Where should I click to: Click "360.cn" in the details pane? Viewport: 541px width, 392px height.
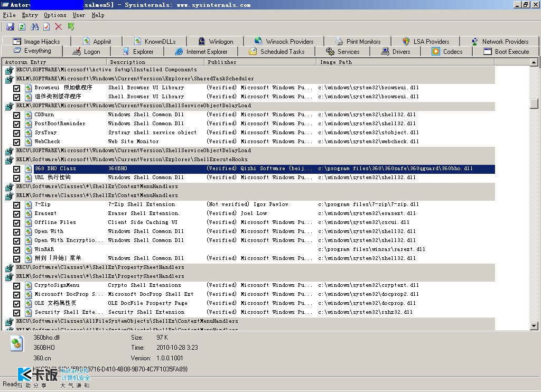(42, 358)
